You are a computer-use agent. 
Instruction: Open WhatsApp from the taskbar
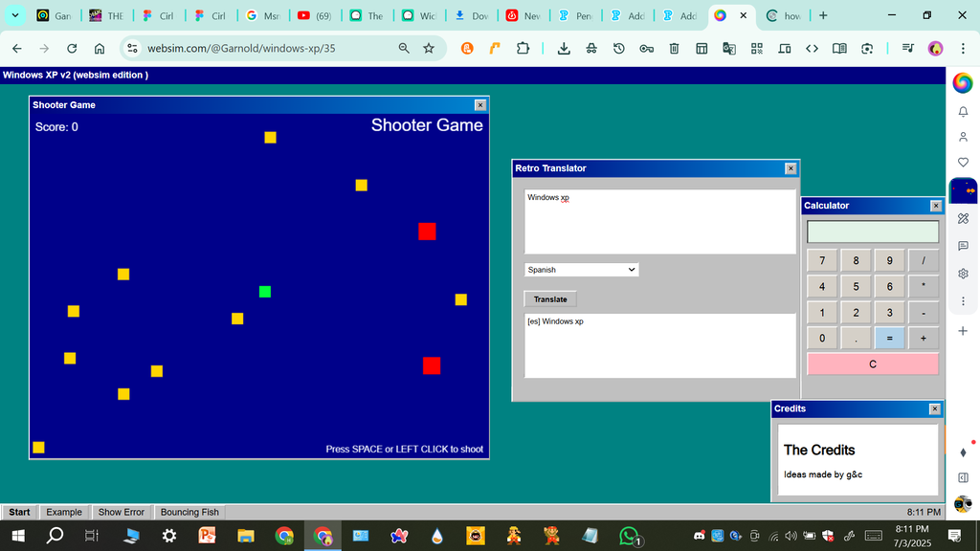coord(630,536)
